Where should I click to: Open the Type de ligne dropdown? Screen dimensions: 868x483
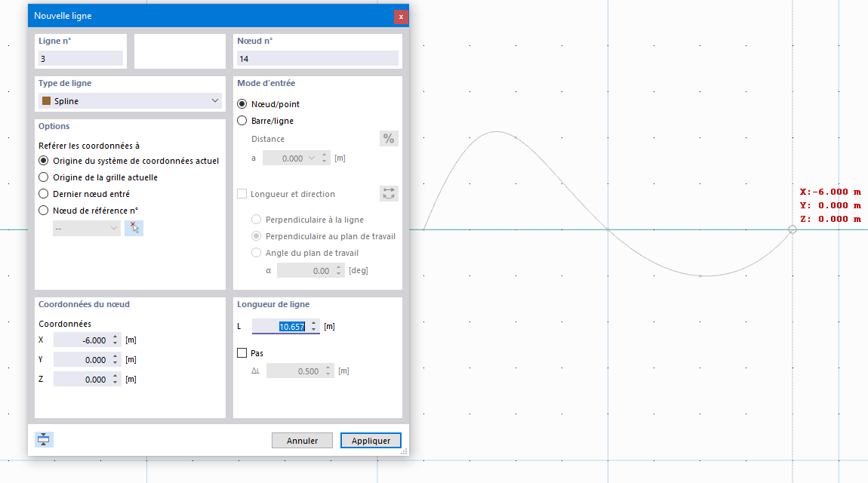click(x=216, y=100)
